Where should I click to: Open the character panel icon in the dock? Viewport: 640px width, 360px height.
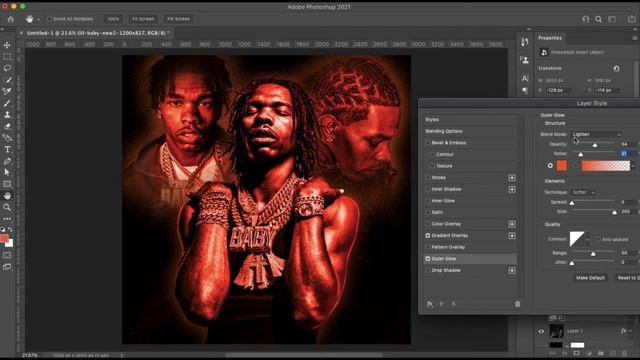coord(525,78)
